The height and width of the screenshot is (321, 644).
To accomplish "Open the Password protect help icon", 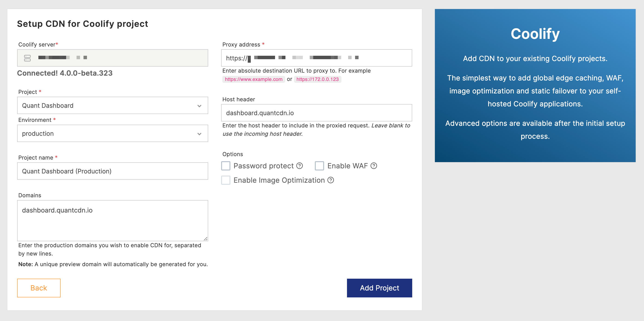I will click(300, 166).
